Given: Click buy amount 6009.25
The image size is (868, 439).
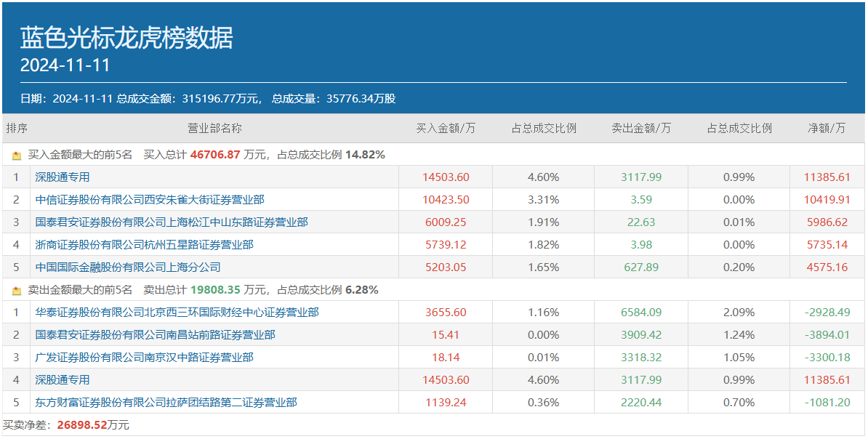Looking at the screenshot, I should click(446, 222).
